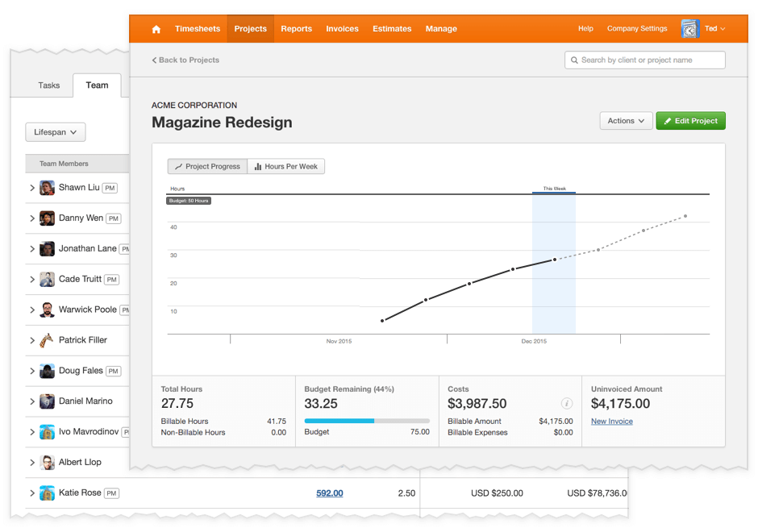758x532 pixels.
Task: Click the USD $250.00 cell in Katie Rose's row
Action: (x=497, y=493)
